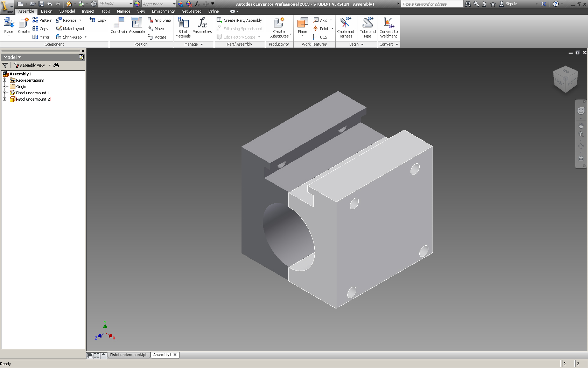The image size is (588, 368).
Task: Select Create iPart/iAssembly
Action: click(239, 20)
